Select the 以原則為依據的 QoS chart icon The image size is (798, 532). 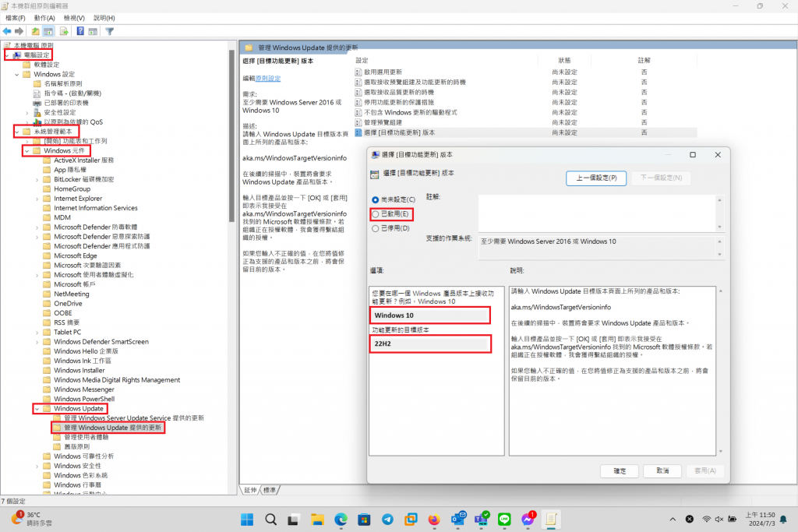(x=37, y=122)
